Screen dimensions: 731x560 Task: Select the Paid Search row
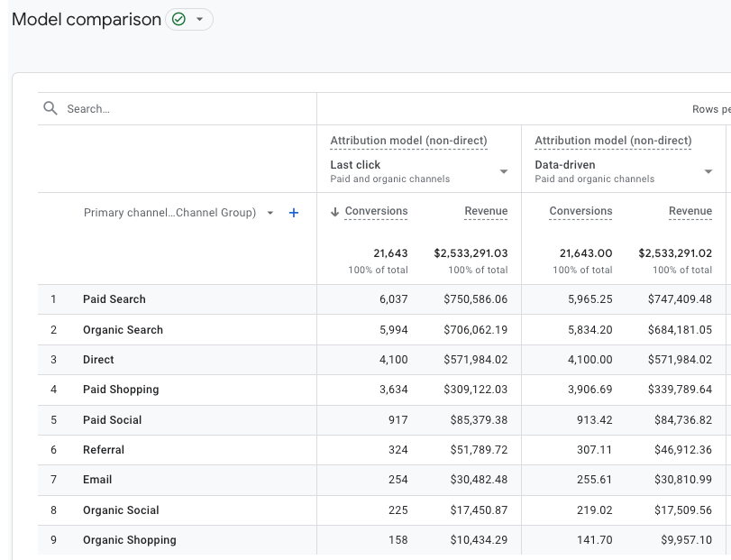[384, 299]
